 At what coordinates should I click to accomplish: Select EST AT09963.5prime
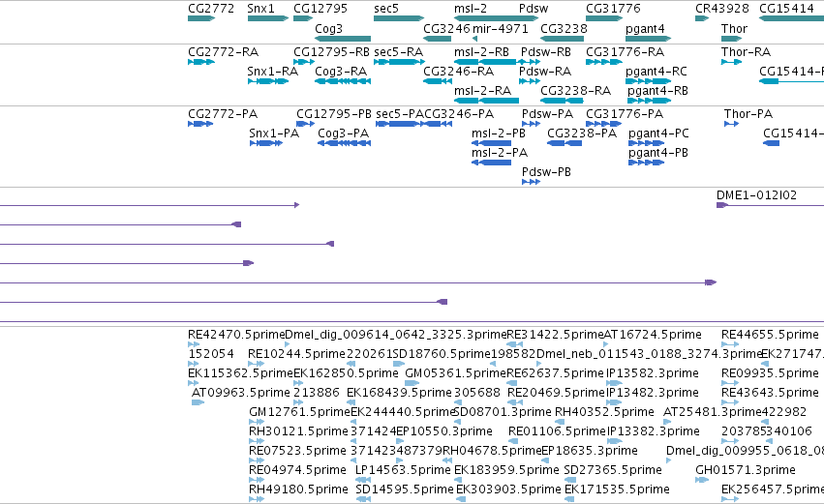pyautogui.click(x=241, y=393)
